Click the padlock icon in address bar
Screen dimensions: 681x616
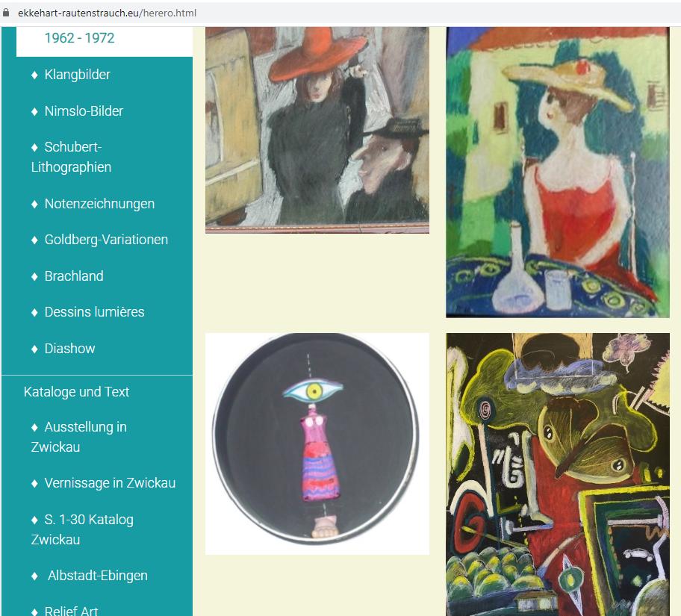(x=6, y=13)
